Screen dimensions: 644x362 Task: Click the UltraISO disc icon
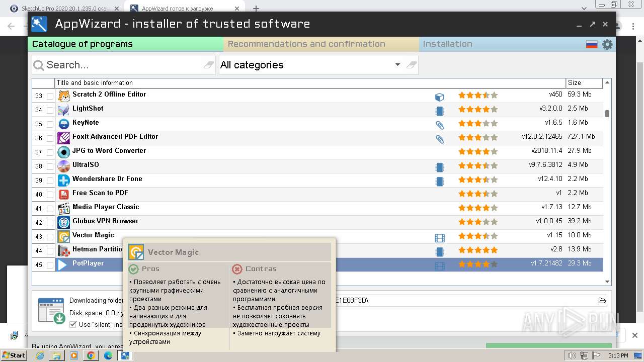[64, 166]
